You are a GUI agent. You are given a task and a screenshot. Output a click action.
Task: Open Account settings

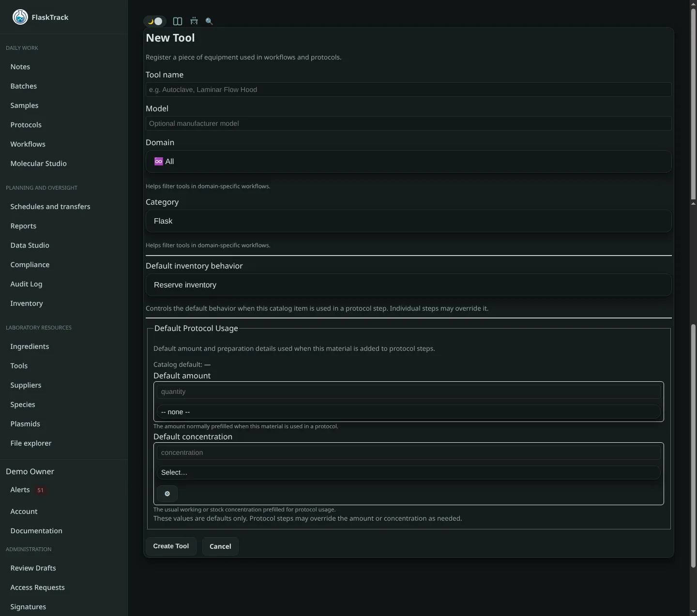(24, 511)
